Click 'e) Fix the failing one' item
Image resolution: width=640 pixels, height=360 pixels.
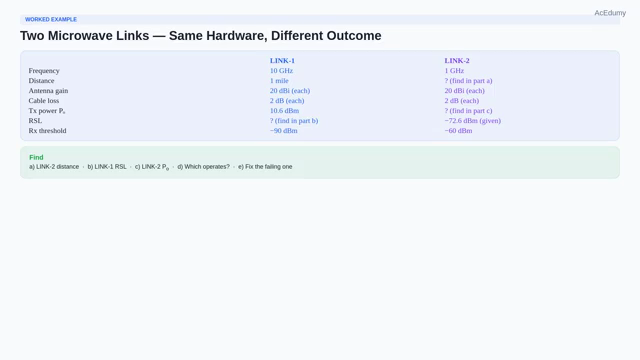265,167
